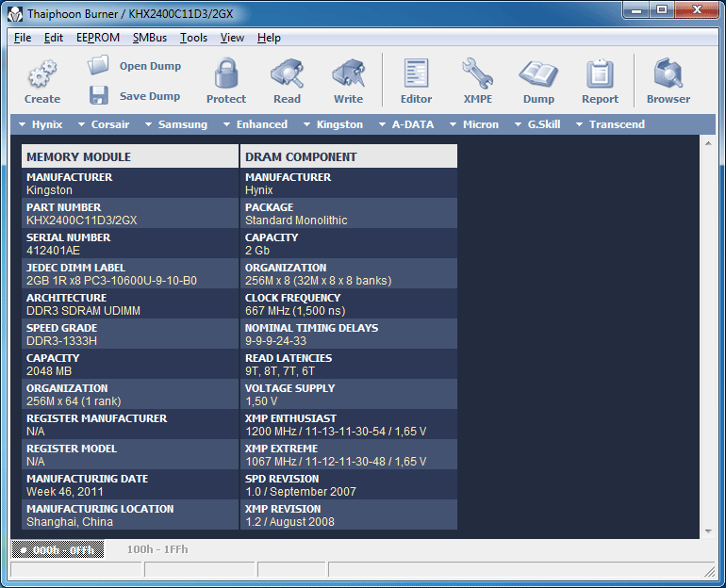
Task: Click nominal timing delays 9-9-9-24-33
Action: [276, 341]
